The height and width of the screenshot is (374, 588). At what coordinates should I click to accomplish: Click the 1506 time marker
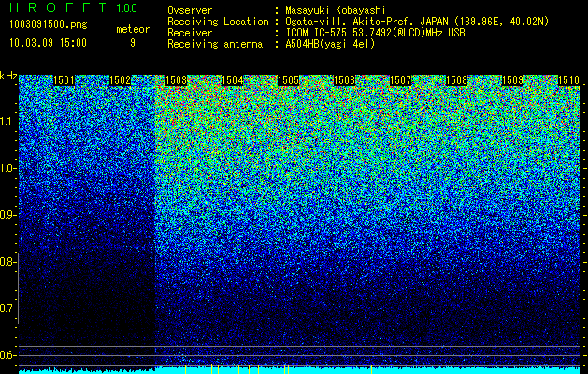pos(344,80)
